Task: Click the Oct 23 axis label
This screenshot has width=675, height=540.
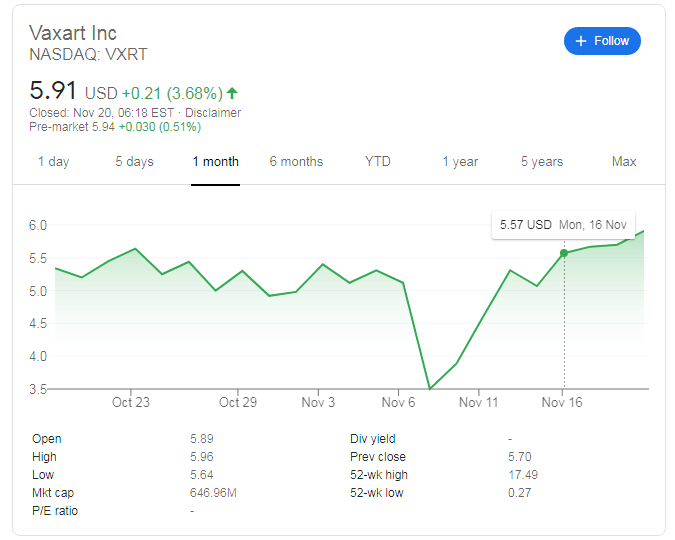Action: click(x=131, y=402)
